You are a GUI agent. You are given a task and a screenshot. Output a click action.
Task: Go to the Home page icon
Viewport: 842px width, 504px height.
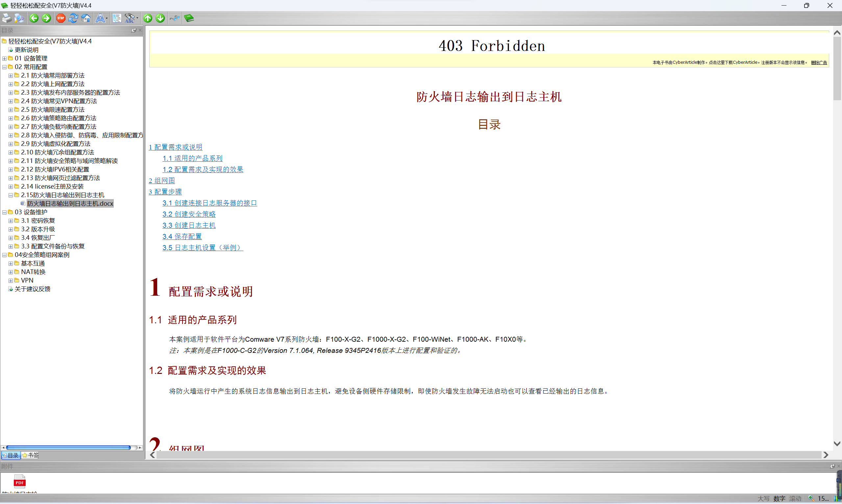(86, 18)
